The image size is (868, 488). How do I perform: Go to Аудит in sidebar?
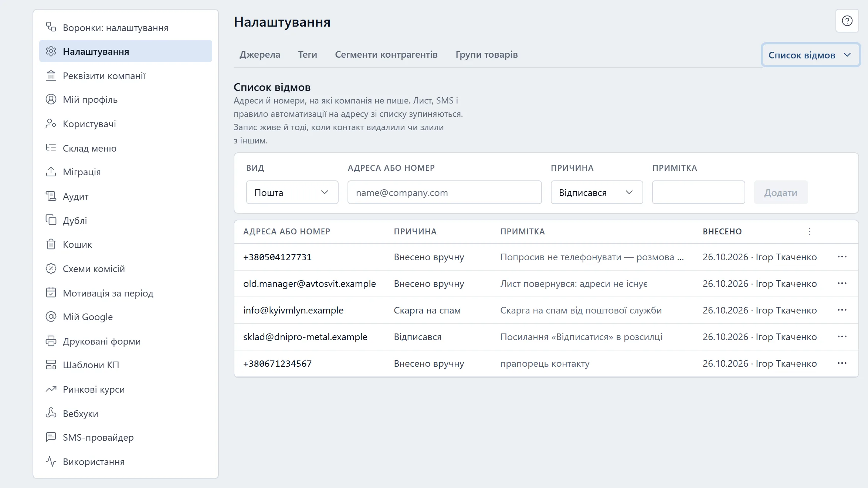[126, 196]
